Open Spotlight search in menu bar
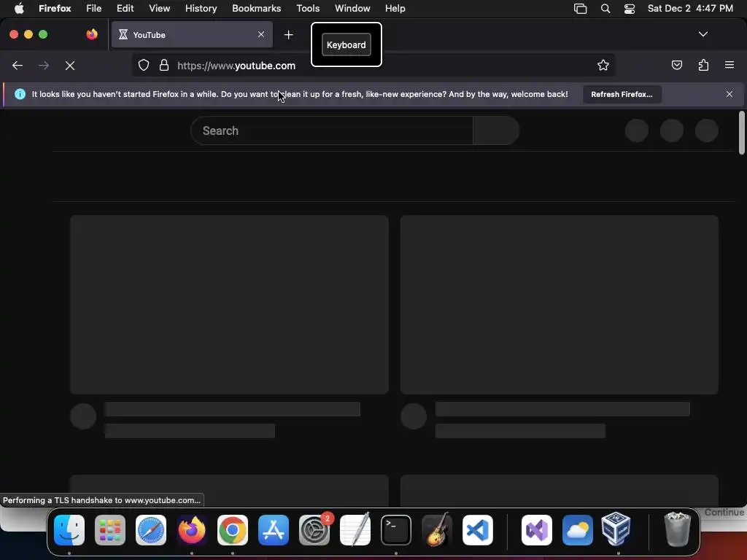The width and height of the screenshot is (747, 560). [605, 9]
